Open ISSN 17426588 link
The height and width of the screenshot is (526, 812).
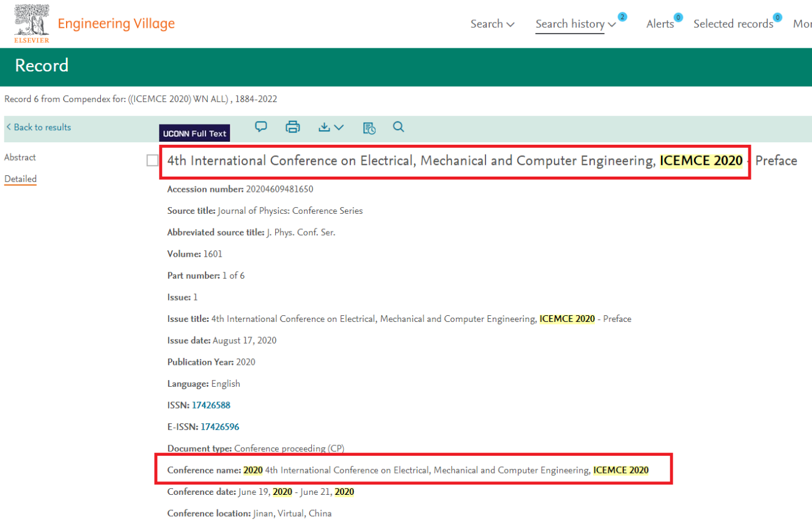click(211, 405)
